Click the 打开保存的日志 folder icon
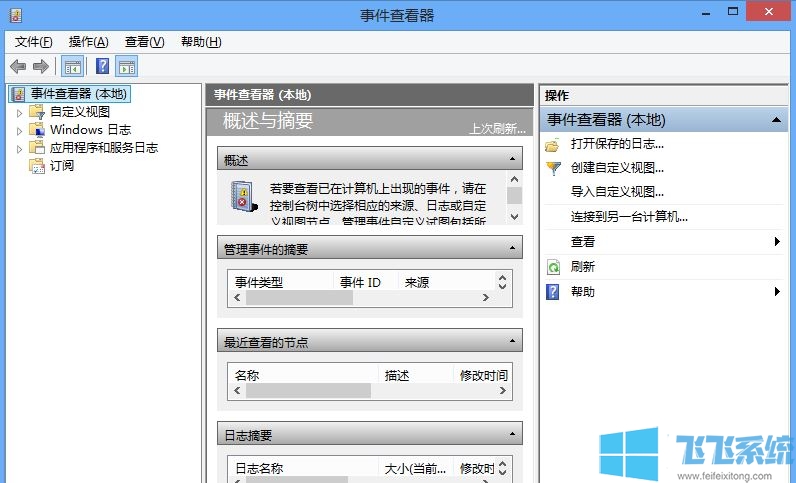Image resolution: width=796 pixels, height=483 pixels. (x=553, y=144)
